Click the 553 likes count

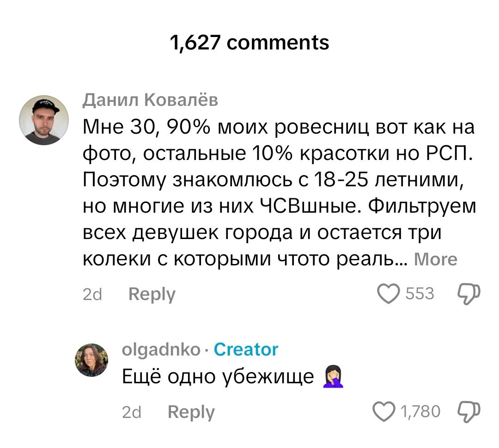point(419,294)
